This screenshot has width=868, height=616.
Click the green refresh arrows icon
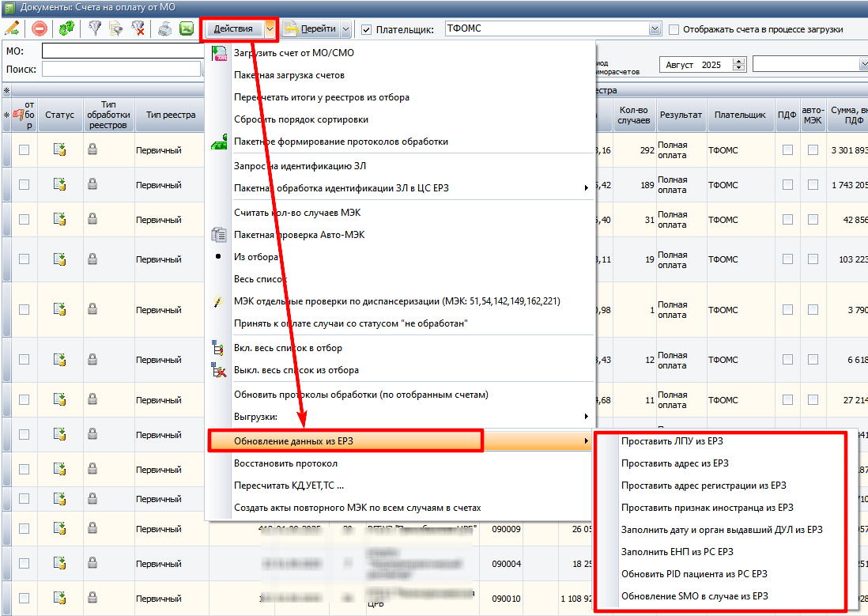click(67, 28)
